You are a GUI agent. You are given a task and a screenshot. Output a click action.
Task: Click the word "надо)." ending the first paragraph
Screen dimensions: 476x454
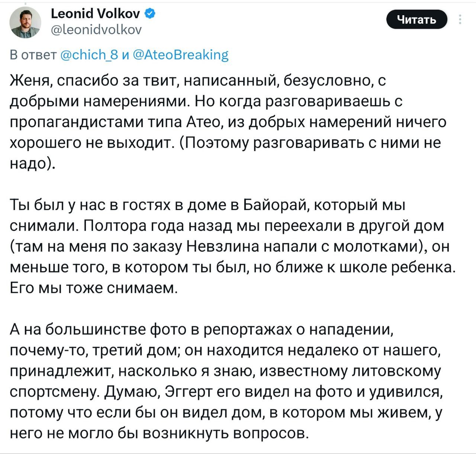pyautogui.click(x=32, y=164)
